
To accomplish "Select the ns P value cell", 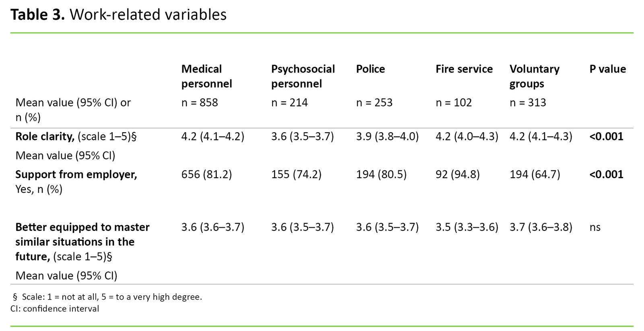I will pyautogui.click(x=595, y=227).
